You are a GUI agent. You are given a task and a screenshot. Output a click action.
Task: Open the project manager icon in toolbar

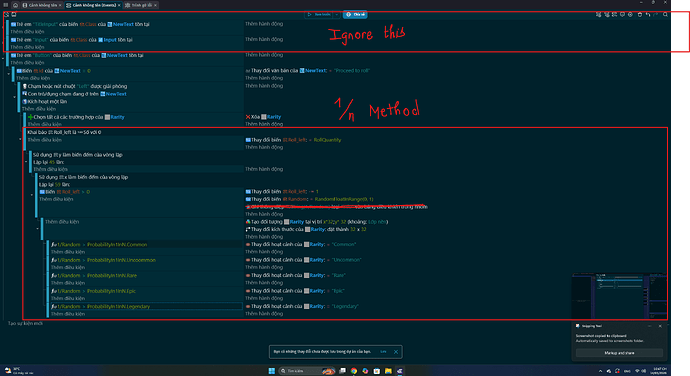6,15
